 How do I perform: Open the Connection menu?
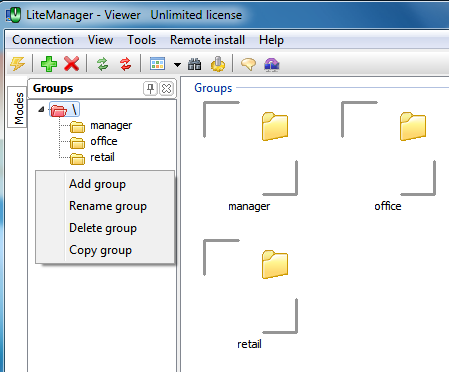tap(43, 40)
